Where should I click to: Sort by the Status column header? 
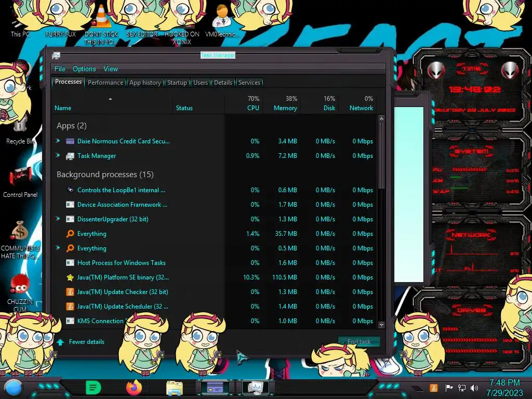point(199,103)
